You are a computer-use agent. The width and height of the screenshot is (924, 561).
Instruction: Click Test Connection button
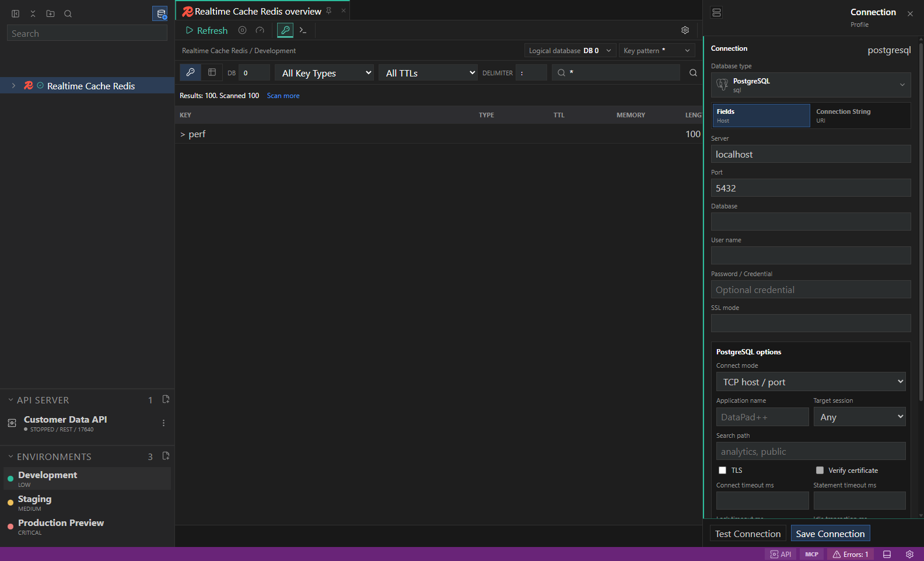(748, 534)
